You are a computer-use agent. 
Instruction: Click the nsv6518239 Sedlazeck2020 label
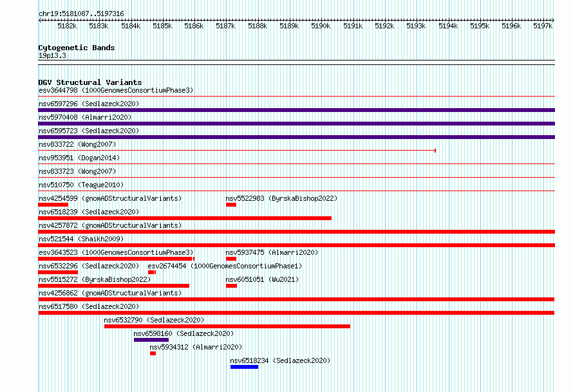point(89,212)
